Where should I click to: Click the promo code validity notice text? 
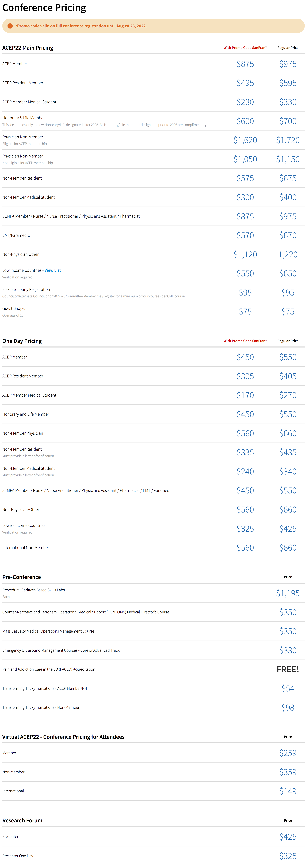81,26
